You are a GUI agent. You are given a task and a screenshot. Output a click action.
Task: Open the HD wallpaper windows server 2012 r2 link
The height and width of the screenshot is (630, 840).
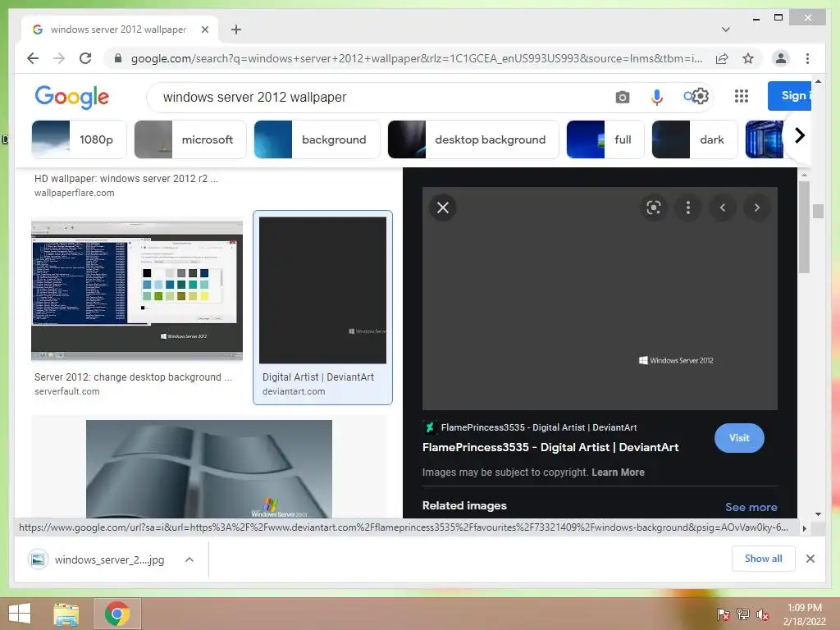click(126, 178)
